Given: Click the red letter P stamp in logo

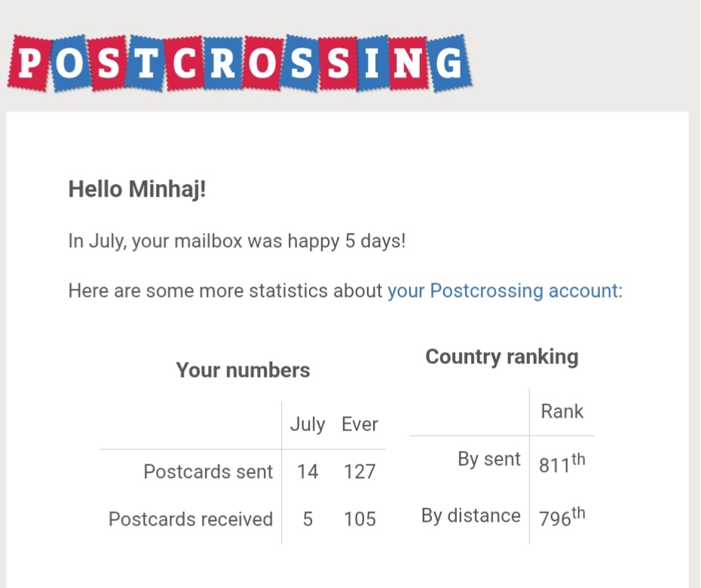Looking at the screenshot, I should point(29,63).
